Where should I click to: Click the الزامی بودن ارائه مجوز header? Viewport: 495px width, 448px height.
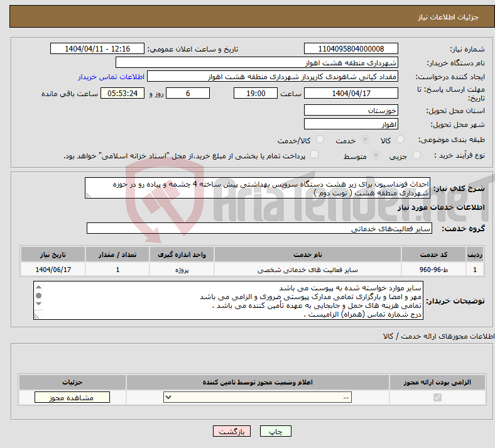438,382
